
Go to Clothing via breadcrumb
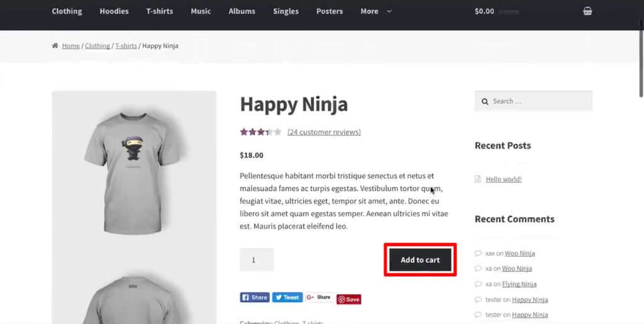97,45
